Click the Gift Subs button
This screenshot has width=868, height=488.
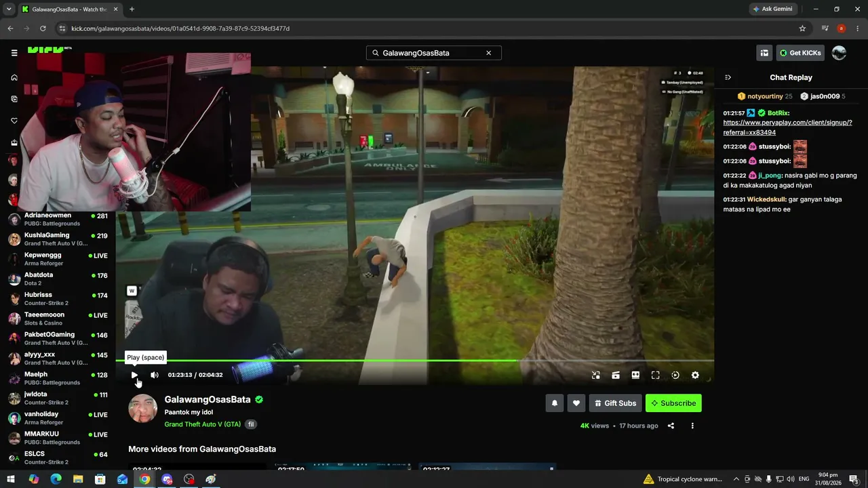(616, 403)
